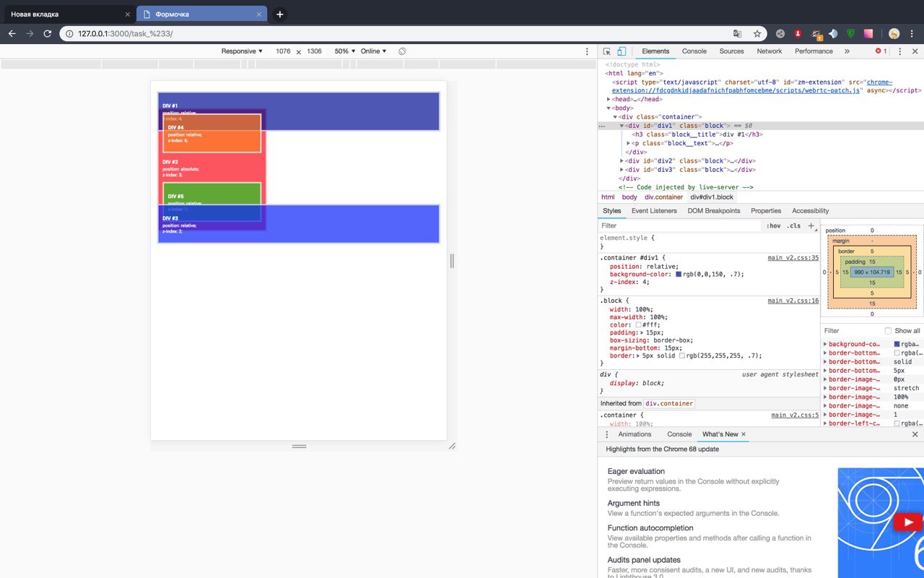Collapse the div container node

click(616, 116)
